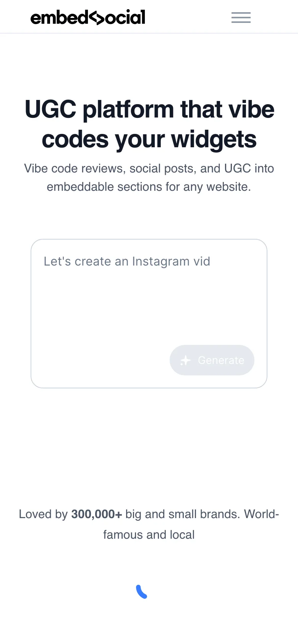This screenshot has height=644, width=298.
Task: Expand the mobile navigation drawer
Action: [241, 18]
